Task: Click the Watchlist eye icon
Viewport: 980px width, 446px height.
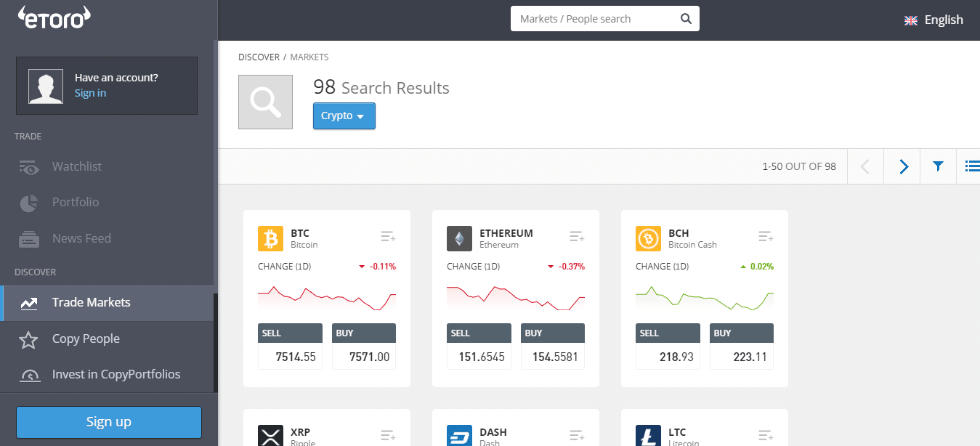Action: coord(29,167)
